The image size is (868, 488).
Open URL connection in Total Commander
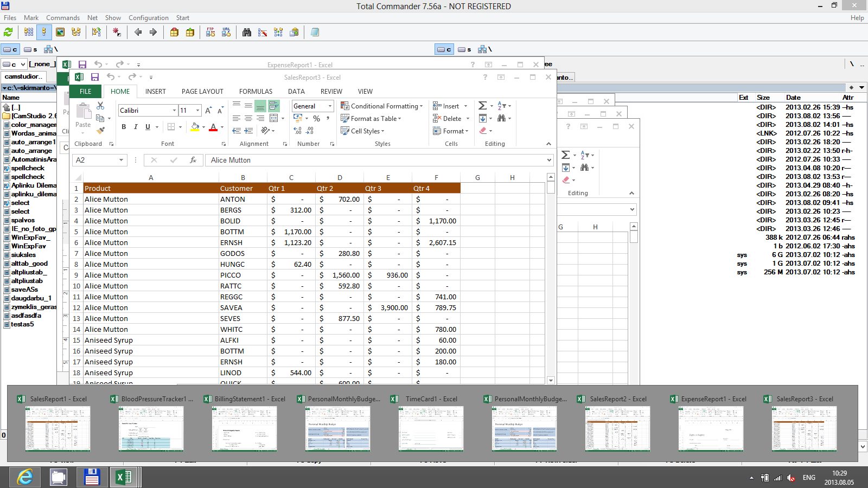point(226,33)
